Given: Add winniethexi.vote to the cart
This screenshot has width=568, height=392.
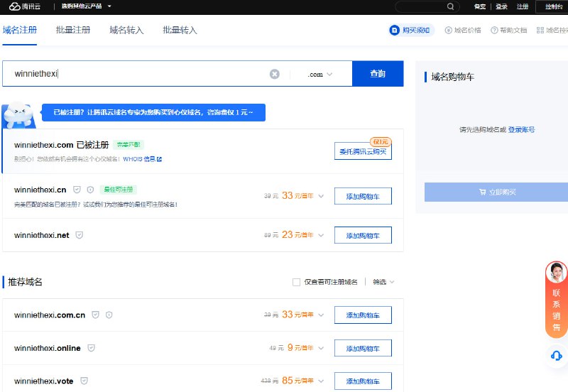Looking at the screenshot, I should pyautogui.click(x=363, y=381).
